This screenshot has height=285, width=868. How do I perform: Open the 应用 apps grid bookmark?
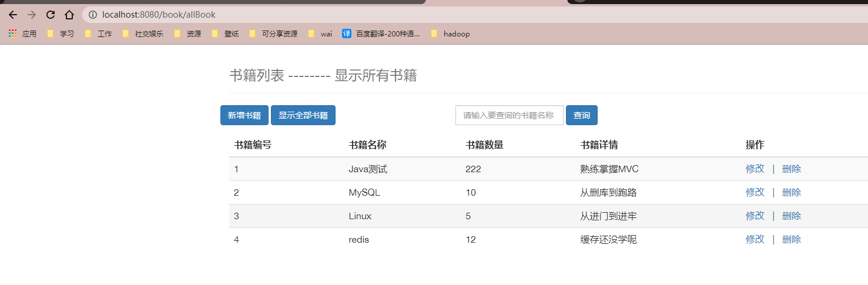23,34
